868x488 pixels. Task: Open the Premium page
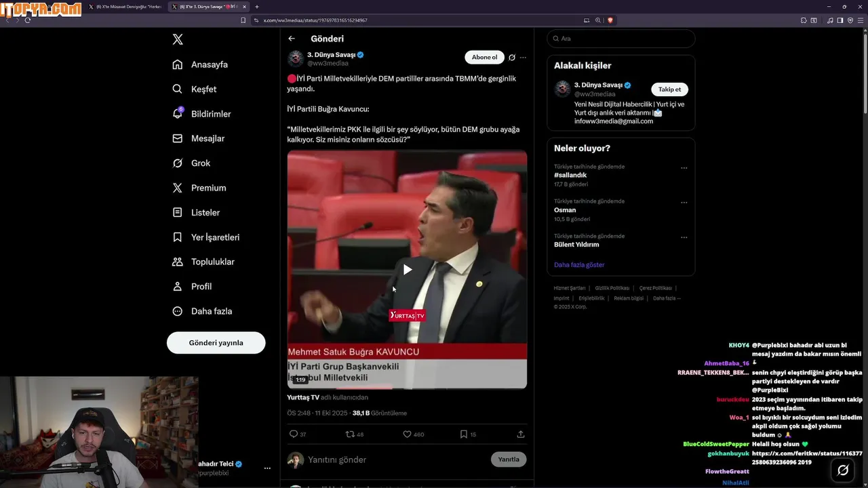199,188
